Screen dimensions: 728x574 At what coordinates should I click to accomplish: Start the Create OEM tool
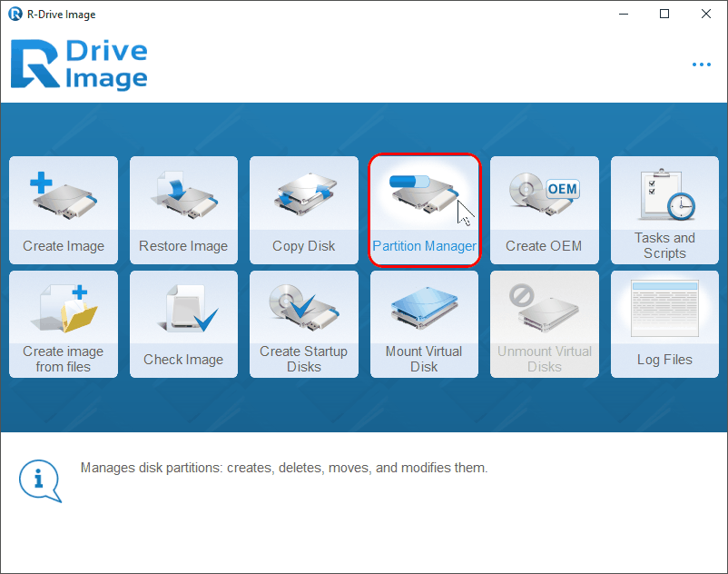click(x=545, y=210)
